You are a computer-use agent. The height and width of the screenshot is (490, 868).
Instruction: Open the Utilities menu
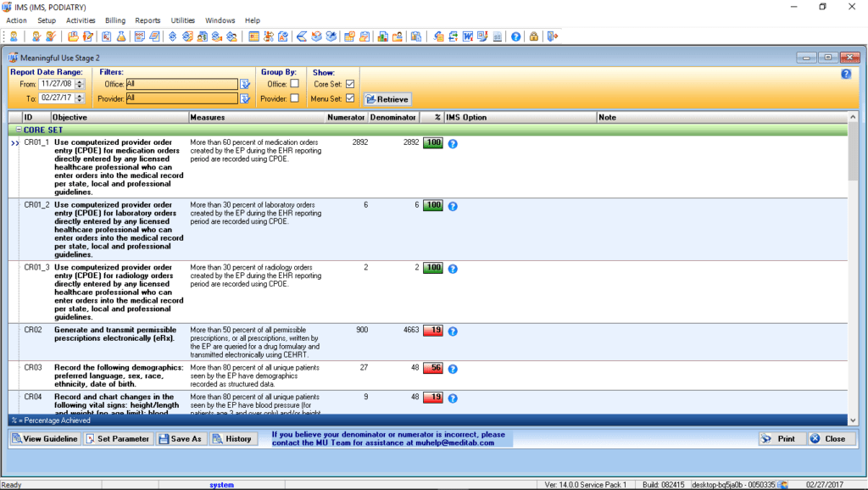pyautogui.click(x=182, y=20)
